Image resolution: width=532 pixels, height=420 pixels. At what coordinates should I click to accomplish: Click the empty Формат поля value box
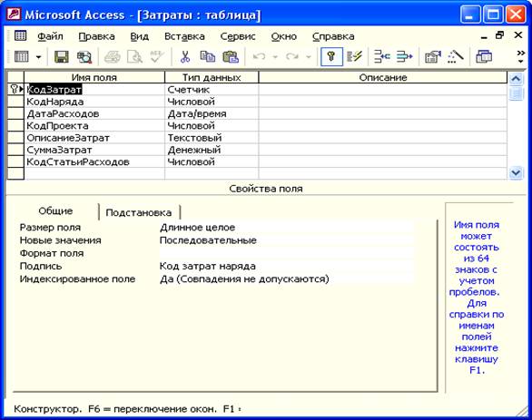click(286, 253)
